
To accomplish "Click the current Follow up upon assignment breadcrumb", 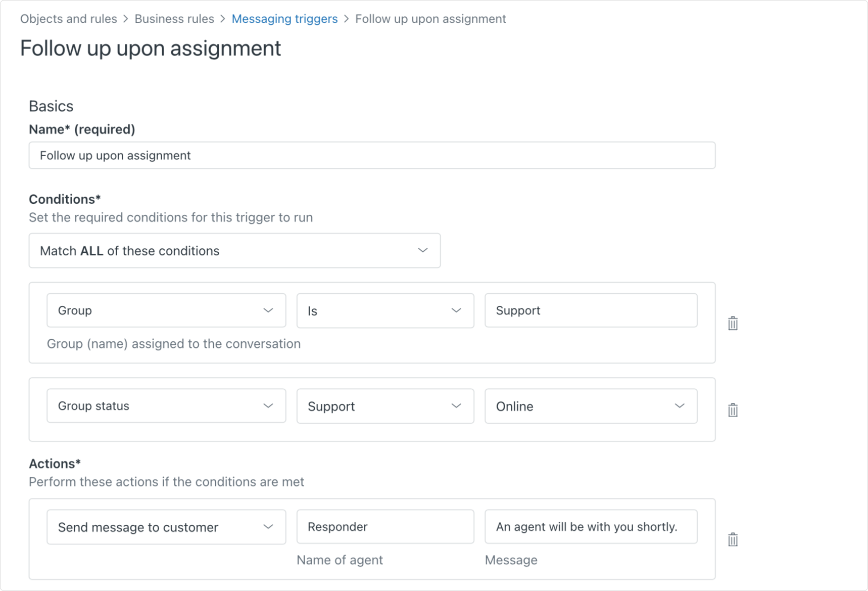I will (430, 19).
